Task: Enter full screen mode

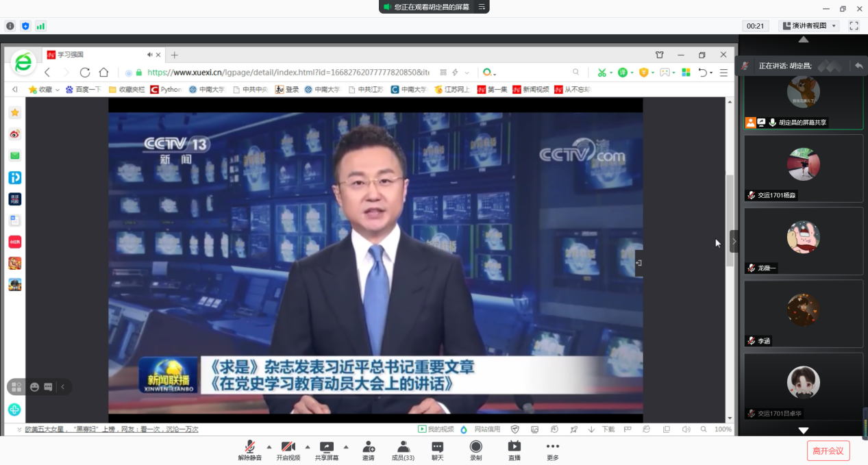Action: click(x=854, y=26)
